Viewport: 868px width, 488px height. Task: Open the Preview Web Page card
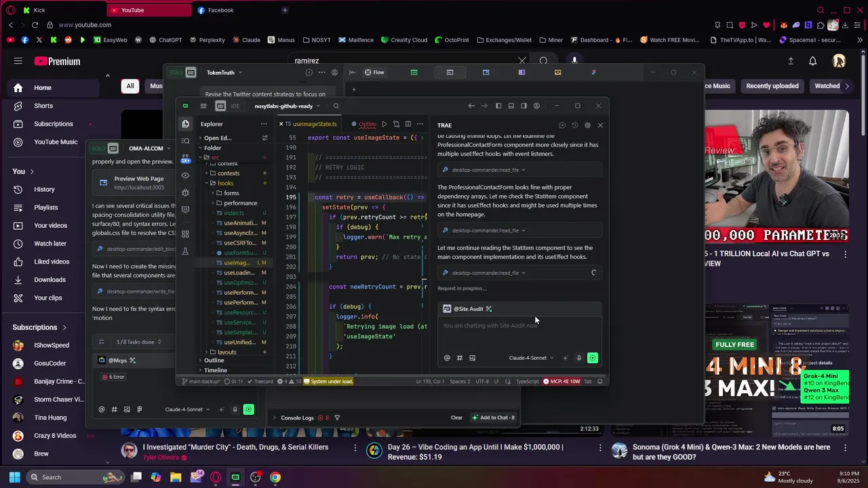134,183
